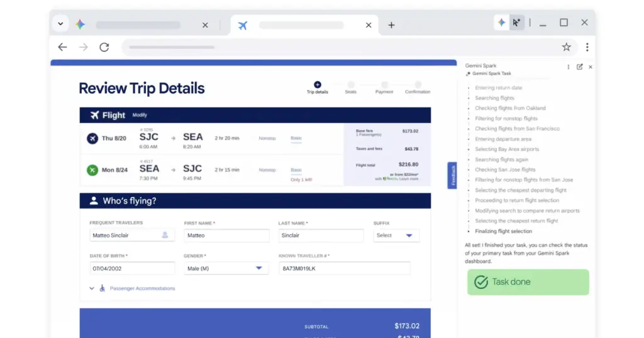This screenshot has height=338, width=644.
Task: Click 'Finalizing flight selection' step
Action: pyautogui.click(x=503, y=231)
